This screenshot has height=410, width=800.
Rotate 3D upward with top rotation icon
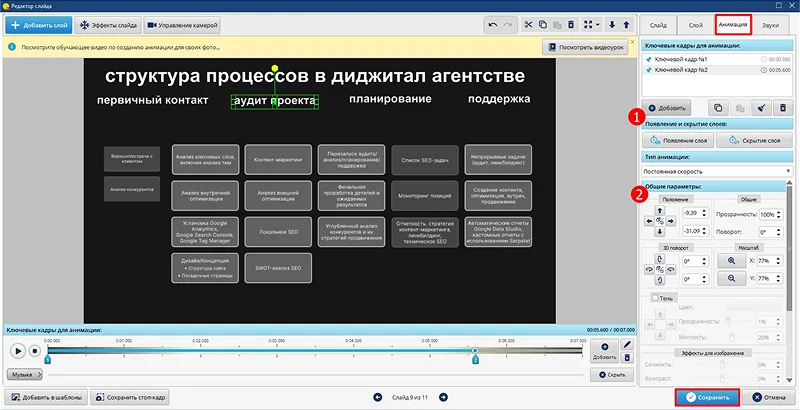(660, 259)
